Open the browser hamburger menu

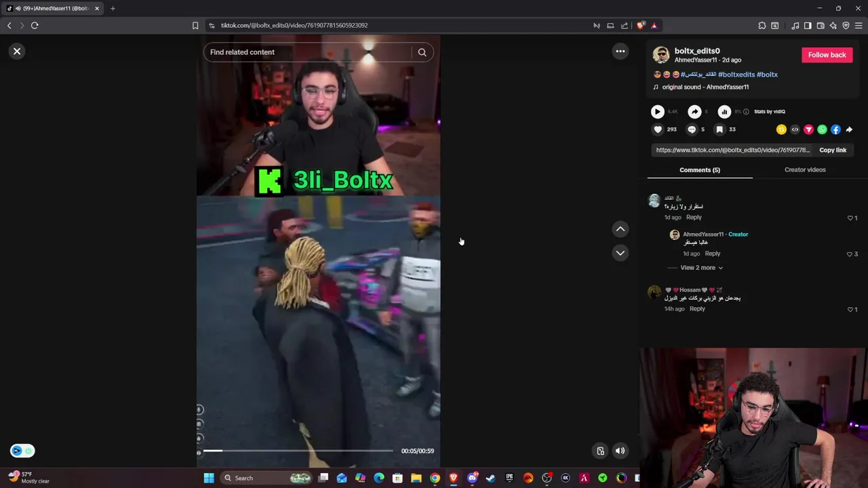point(859,26)
